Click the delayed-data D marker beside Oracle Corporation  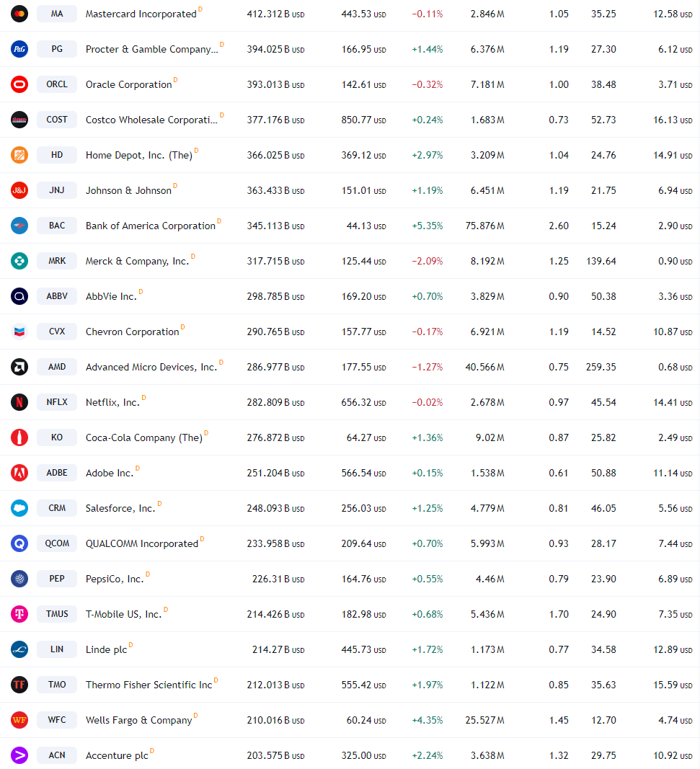(x=176, y=80)
